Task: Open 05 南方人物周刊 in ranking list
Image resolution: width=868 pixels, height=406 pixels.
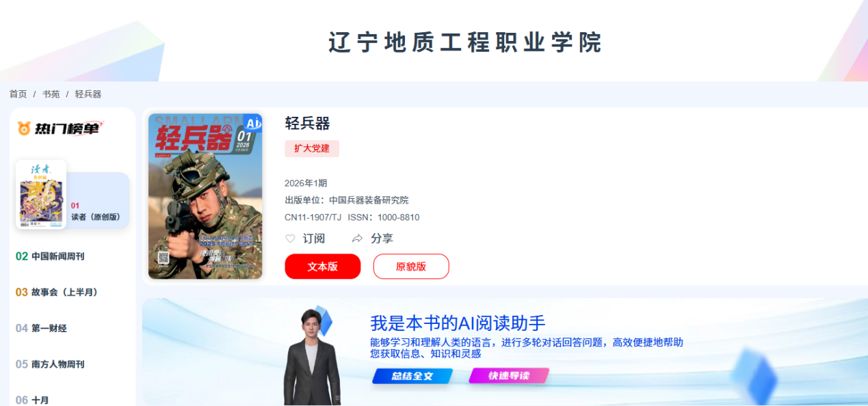Action: (50, 364)
